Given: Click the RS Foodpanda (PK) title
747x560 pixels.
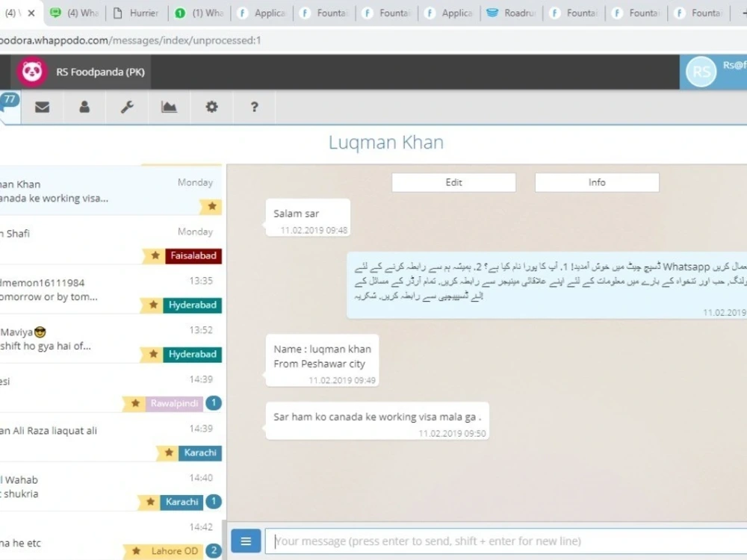Looking at the screenshot, I should tap(101, 72).
